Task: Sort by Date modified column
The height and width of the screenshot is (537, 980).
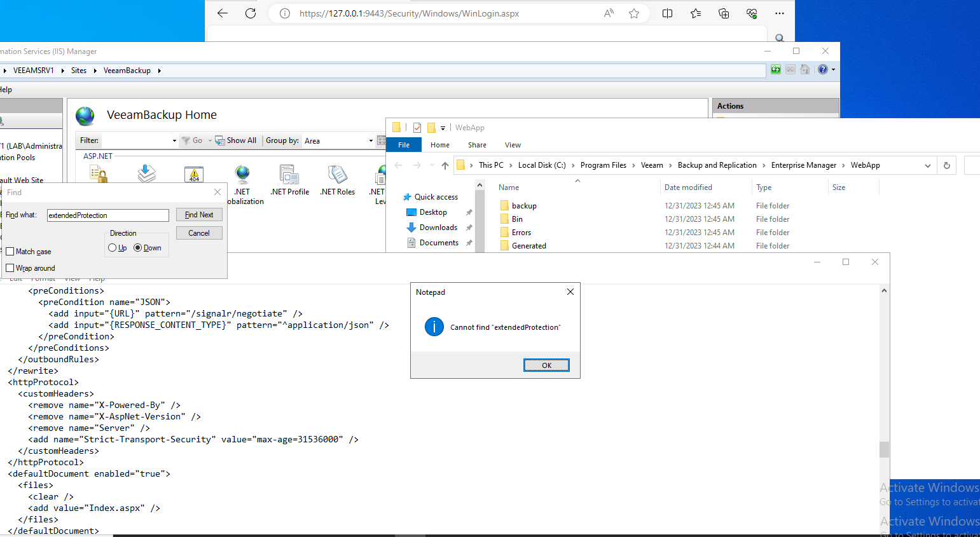Action: pyautogui.click(x=688, y=187)
